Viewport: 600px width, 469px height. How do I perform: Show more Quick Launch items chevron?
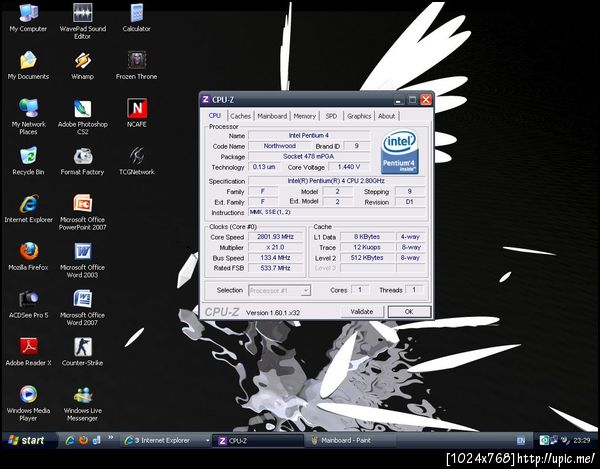110,437
